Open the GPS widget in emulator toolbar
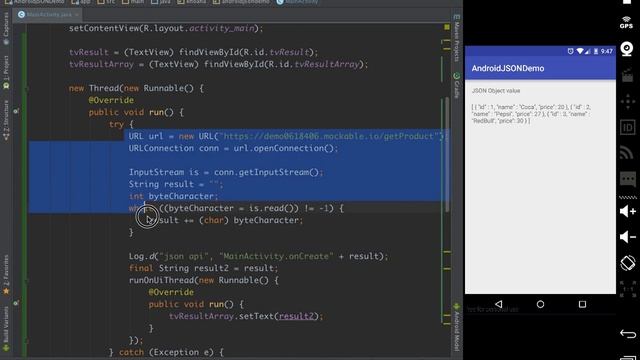Viewport: 640px width, 360px height. (627, 22)
